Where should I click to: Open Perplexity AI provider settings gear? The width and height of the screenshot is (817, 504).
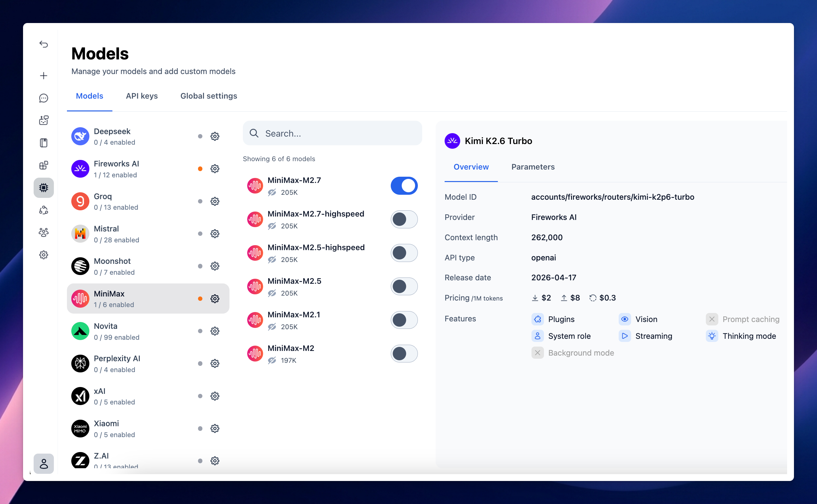215,363
